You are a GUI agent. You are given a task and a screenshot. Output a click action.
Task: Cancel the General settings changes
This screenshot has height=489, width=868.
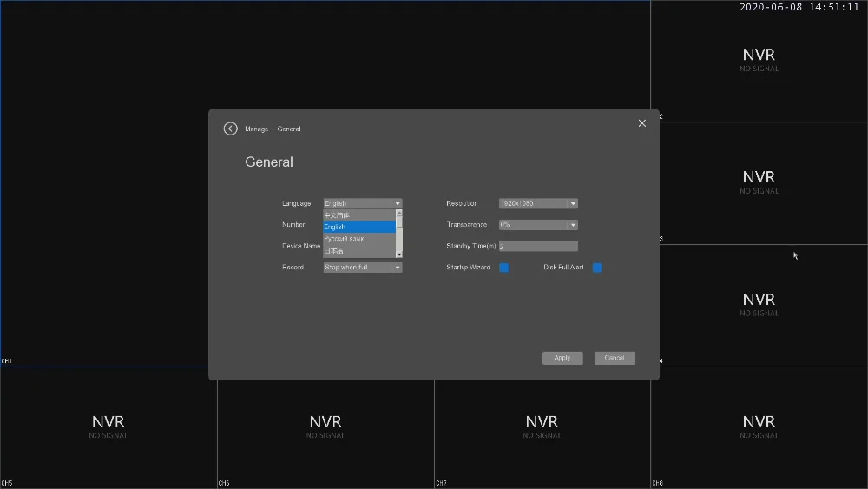[x=615, y=358]
